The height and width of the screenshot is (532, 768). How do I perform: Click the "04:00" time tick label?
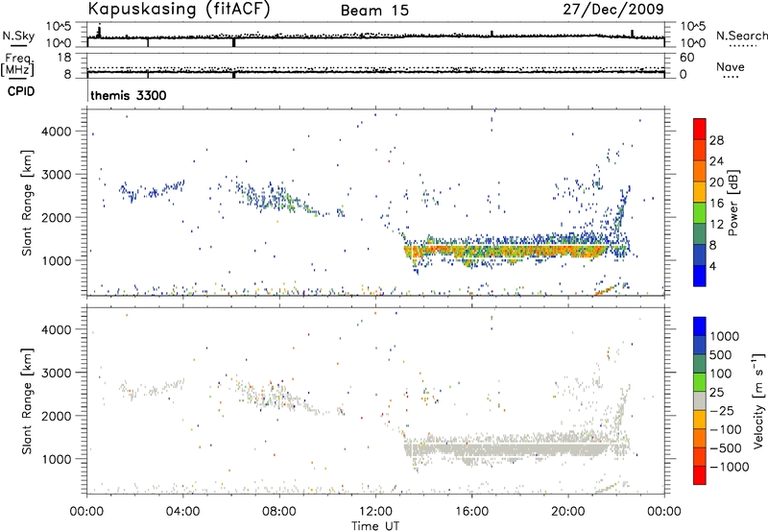tap(182, 512)
